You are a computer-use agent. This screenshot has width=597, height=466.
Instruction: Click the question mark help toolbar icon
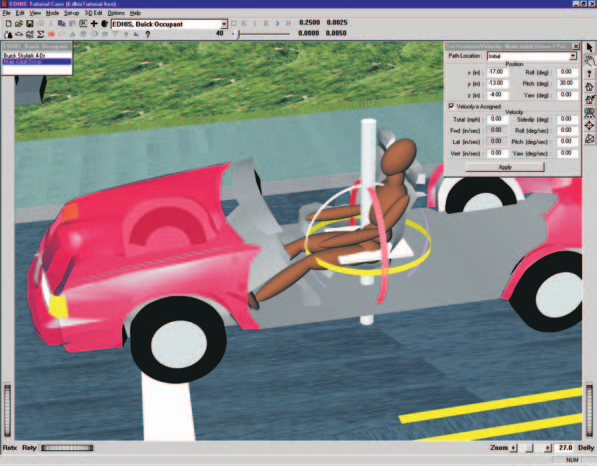click(x=148, y=34)
